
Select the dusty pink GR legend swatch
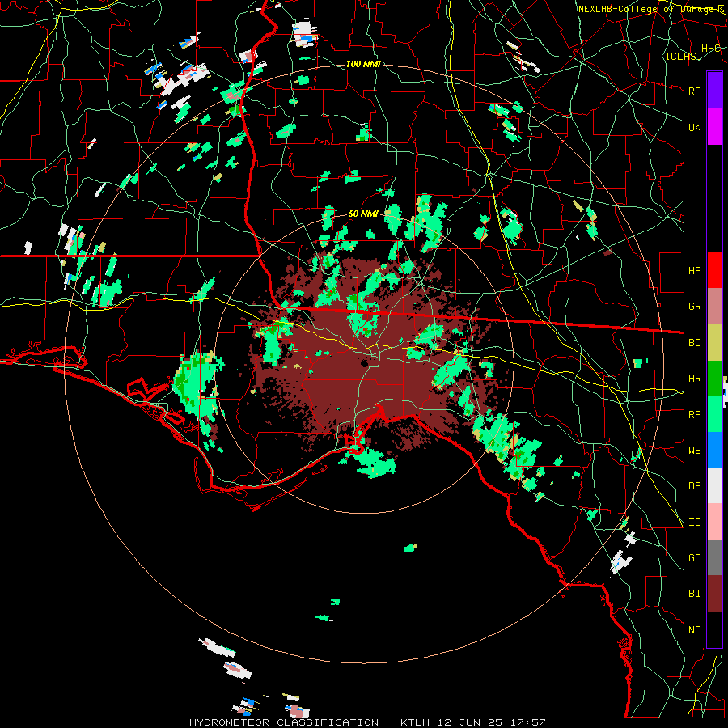(x=714, y=307)
